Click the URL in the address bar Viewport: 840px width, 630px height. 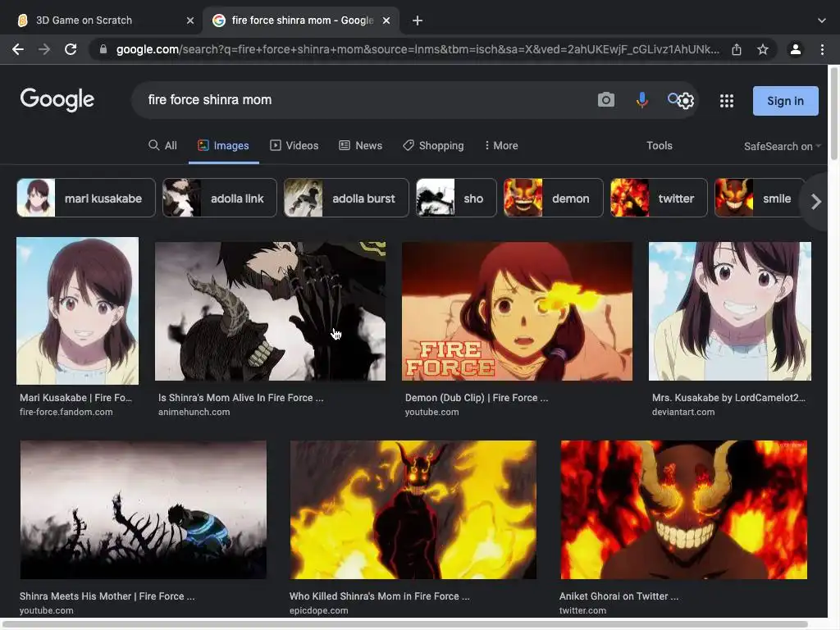(418, 49)
